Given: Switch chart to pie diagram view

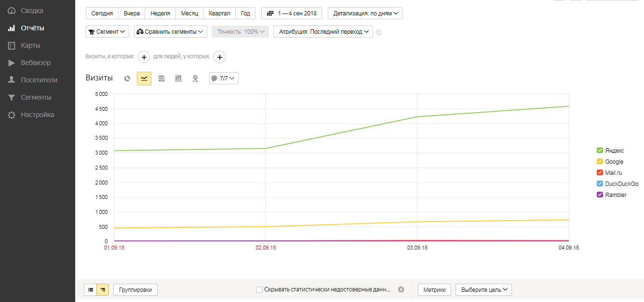Looking at the screenshot, I should (x=127, y=79).
